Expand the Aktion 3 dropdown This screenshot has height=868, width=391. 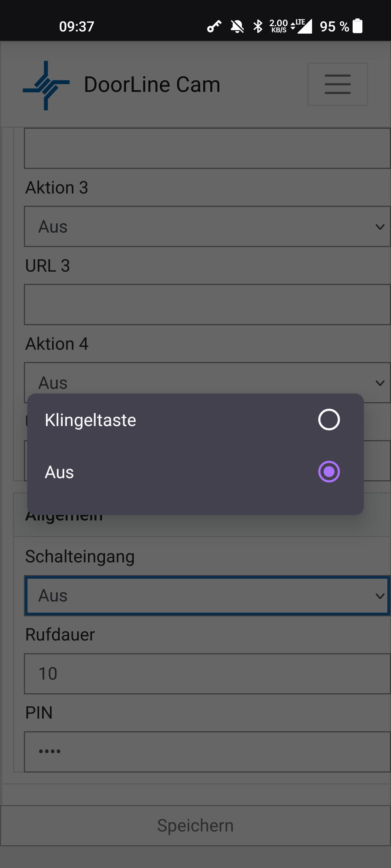click(x=207, y=227)
